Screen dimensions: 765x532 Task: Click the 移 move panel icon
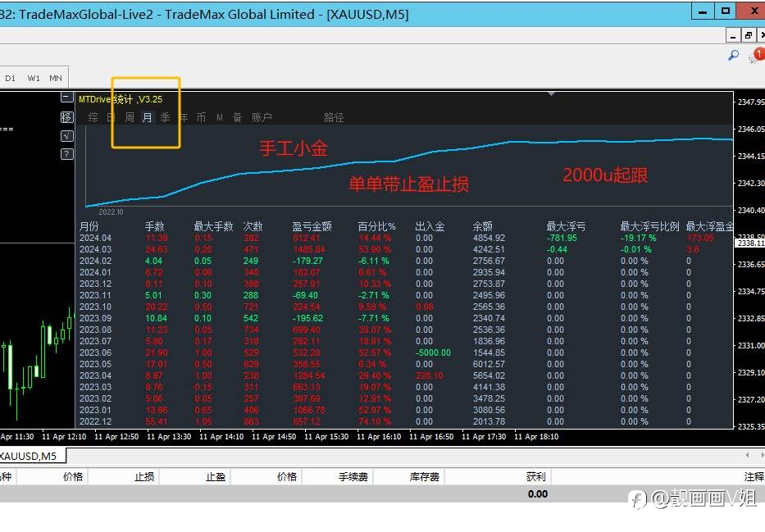[67, 117]
